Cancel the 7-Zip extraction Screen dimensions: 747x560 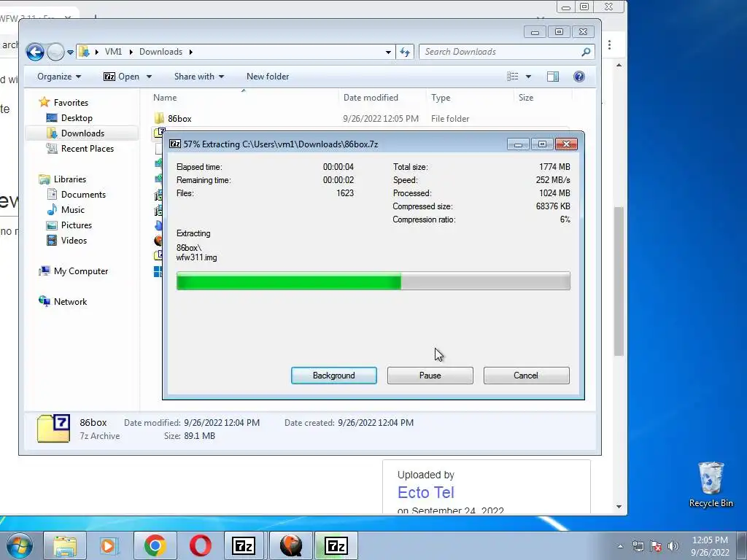pyautogui.click(x=527, y=376)
